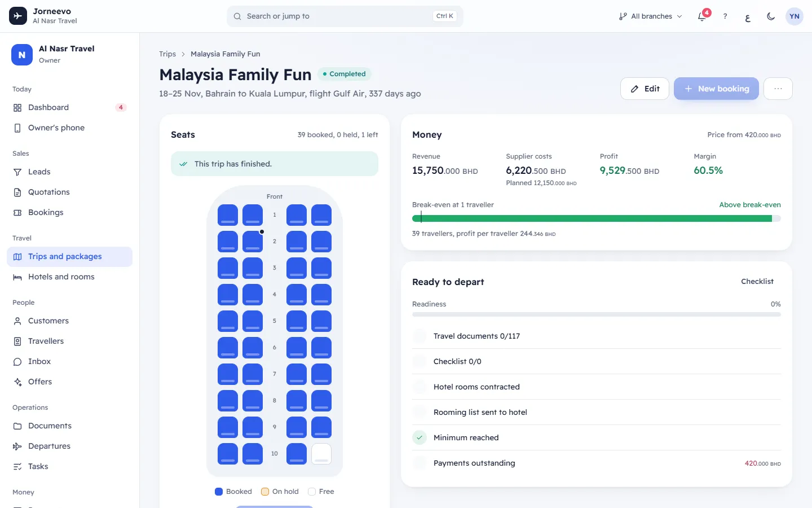Open Dashboard in the sidebar
Image resolution: width=812 pixels, height=508 pixels.
(69, 107)
